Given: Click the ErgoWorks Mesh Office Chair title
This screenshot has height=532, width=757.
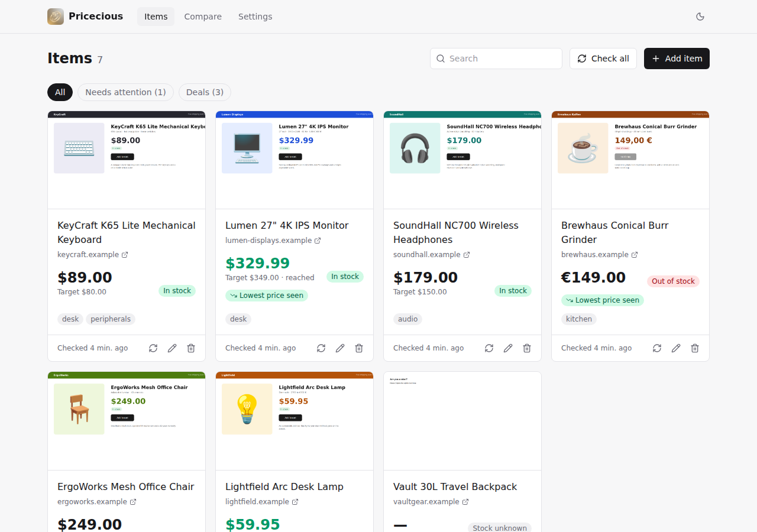Looking at the screenshot, I should tap(126, 487).
